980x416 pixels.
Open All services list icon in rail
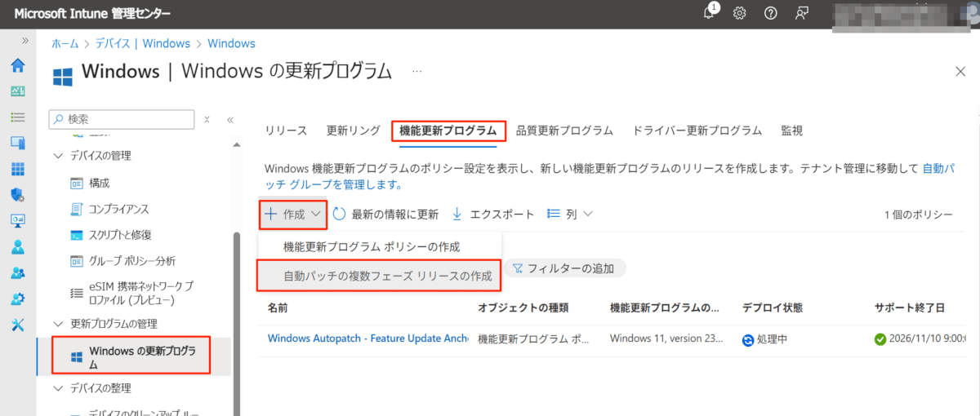17,117
